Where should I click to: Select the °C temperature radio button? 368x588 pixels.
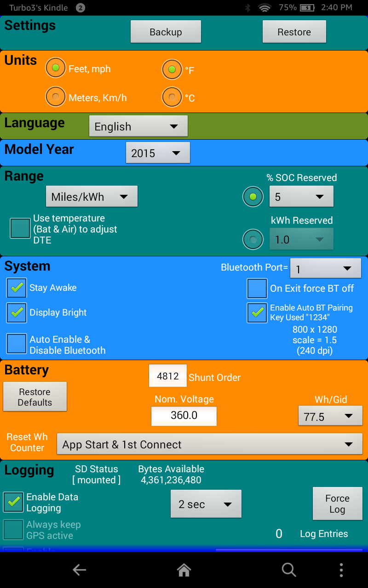coord(172,97)
